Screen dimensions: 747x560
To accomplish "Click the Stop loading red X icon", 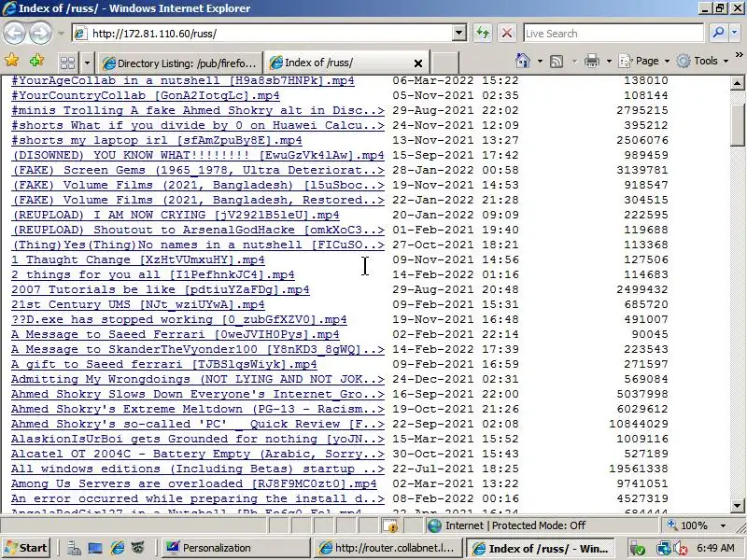I will click(507, 34).
